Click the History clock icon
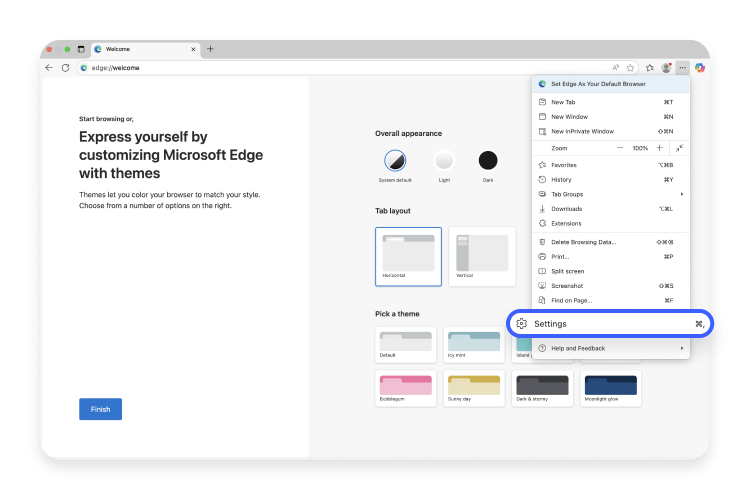 pos(542,179)
